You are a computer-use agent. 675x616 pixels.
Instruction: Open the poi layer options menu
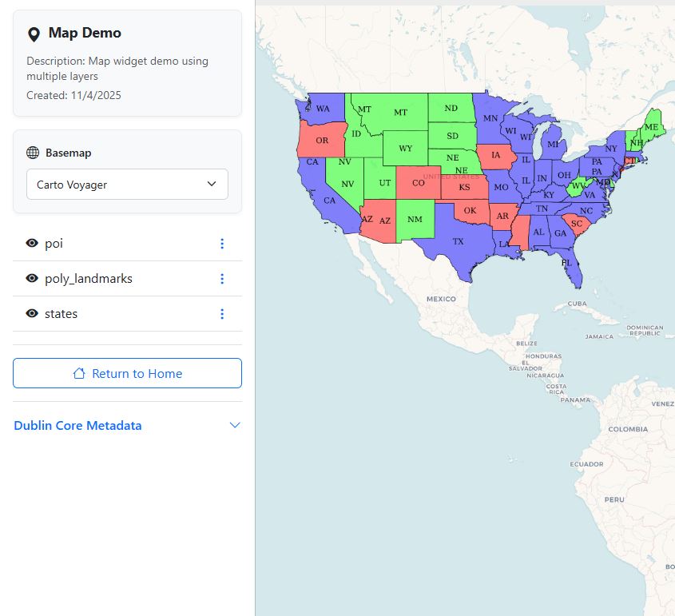click(222, 244)
